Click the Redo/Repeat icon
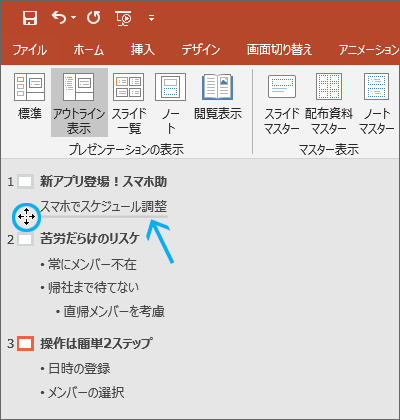This screenshot has height=420, width=400. 93,17
